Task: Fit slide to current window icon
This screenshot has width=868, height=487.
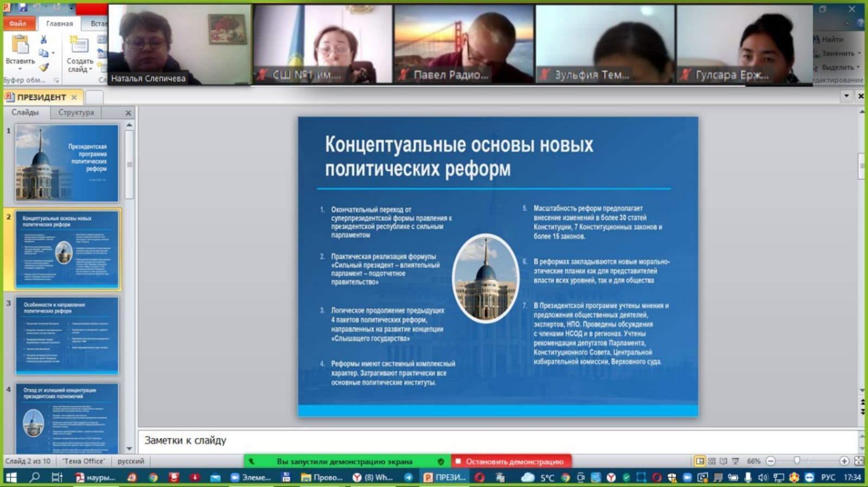Action: pyautogui.click(x=858, y=461)
